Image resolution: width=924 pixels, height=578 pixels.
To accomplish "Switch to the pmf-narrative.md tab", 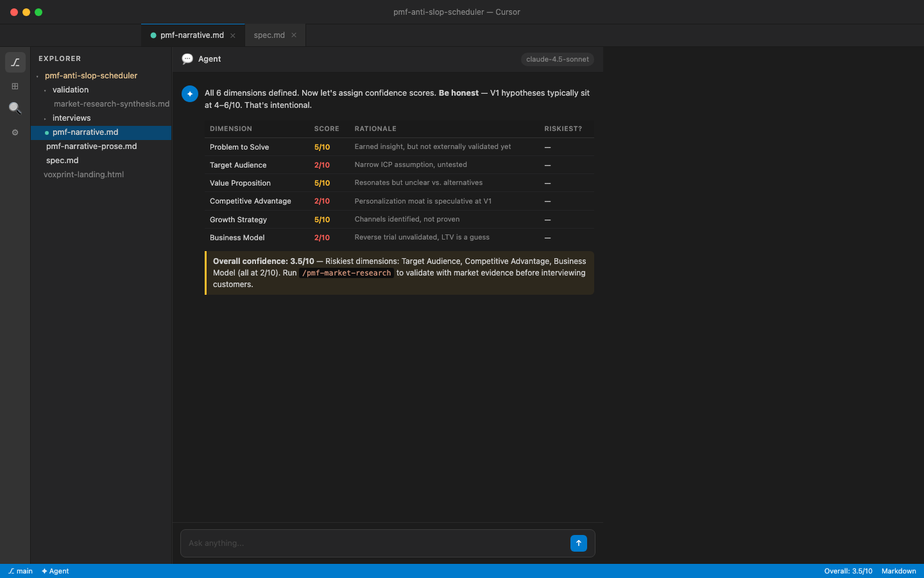I will (192, 35).
